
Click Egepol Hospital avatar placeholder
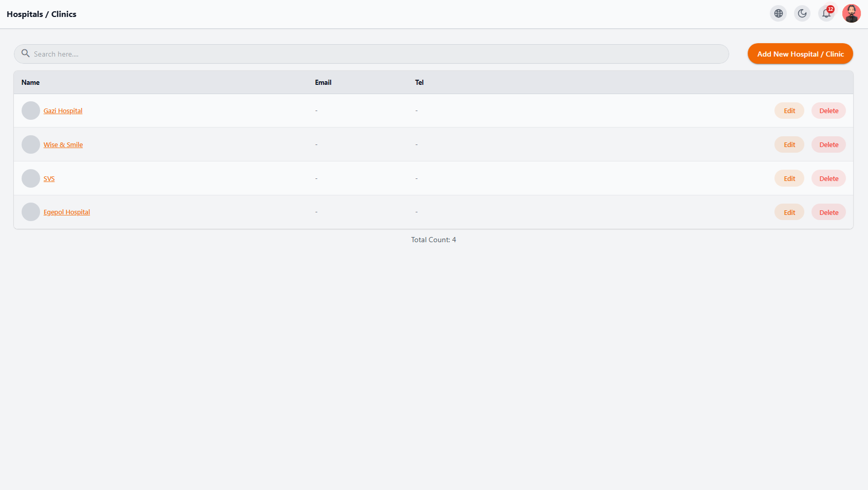(x=31, y=212)
